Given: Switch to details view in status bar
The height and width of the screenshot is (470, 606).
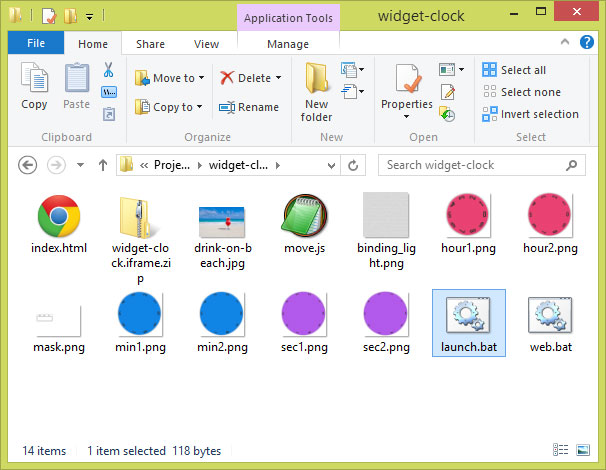Looking at the screenshot, I should click(x=566, y=451).
